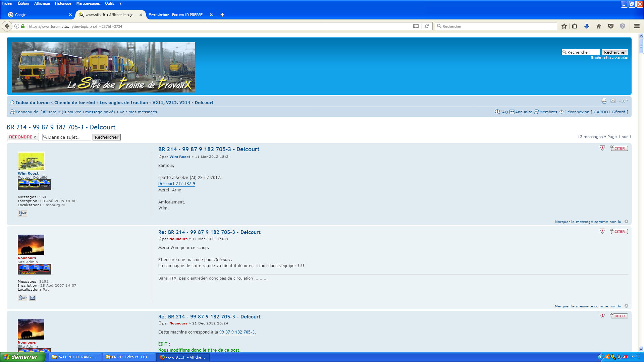The width and height of the screenshot is (644, 362).
Task: Click the page vertical scrollbar down arrow
Action: click(641, 349)
